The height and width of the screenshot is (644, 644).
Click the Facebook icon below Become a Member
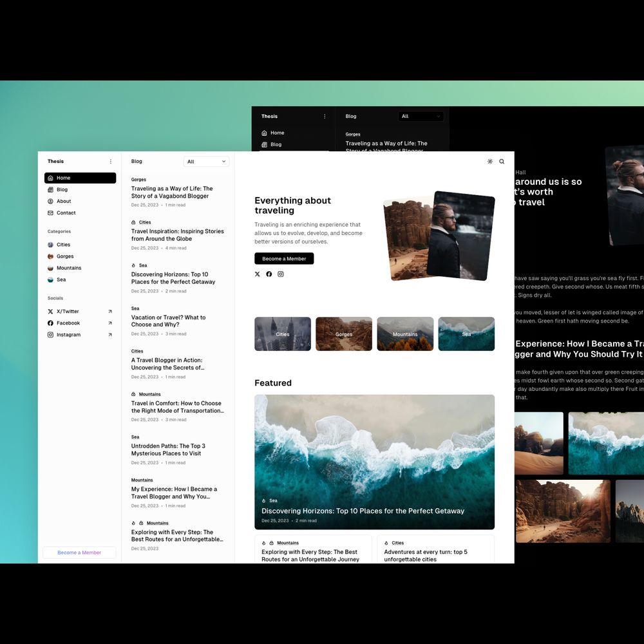pyautogui.click(x=269, y=274)
